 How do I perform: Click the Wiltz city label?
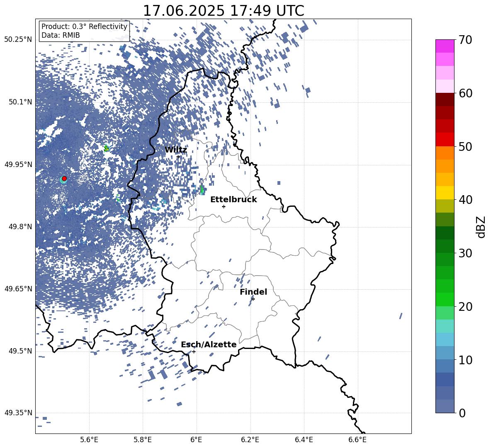pyautogui.click(x=176, y=150)
